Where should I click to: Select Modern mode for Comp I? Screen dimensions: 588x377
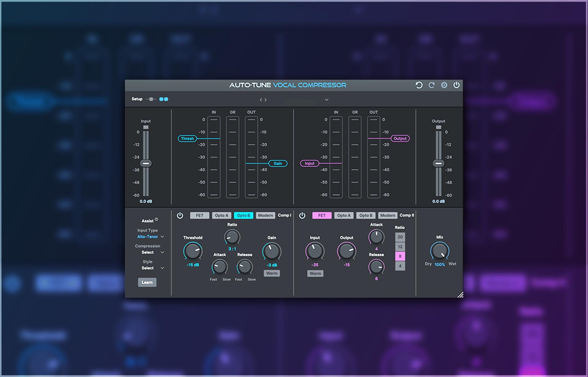(x=265, y=215)
